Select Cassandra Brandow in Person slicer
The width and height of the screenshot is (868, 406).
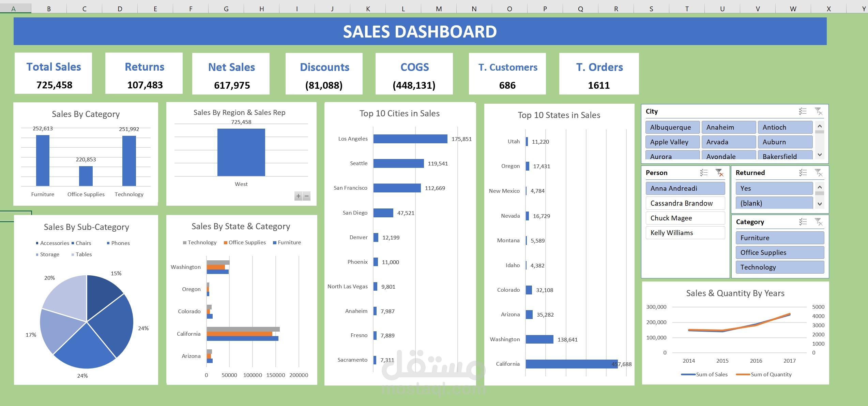tap(685, 203)
